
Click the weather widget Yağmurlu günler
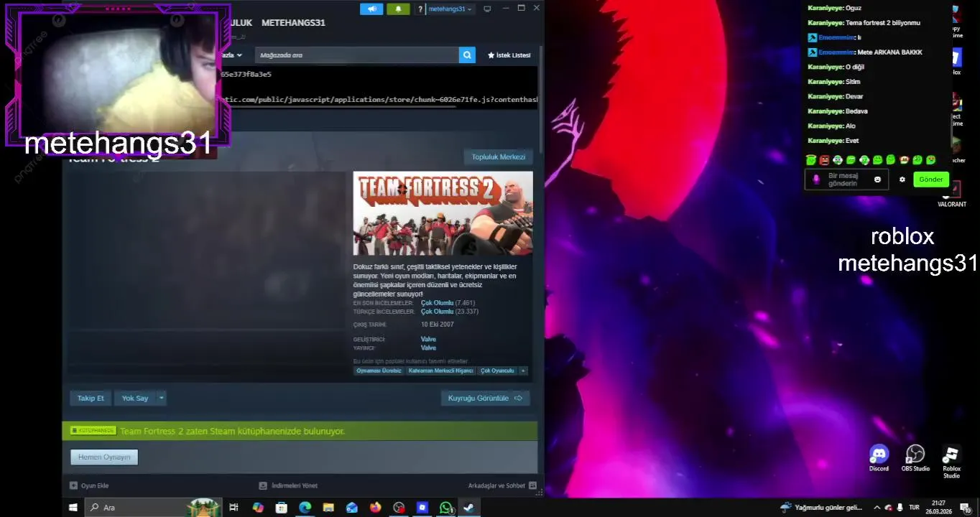[822, 508]
